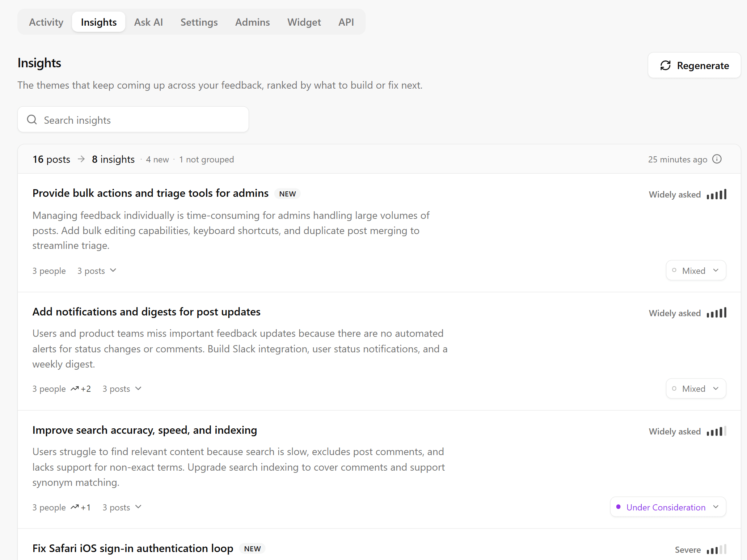
Task: Go to the Settings tab
Action: coord(199,22)
